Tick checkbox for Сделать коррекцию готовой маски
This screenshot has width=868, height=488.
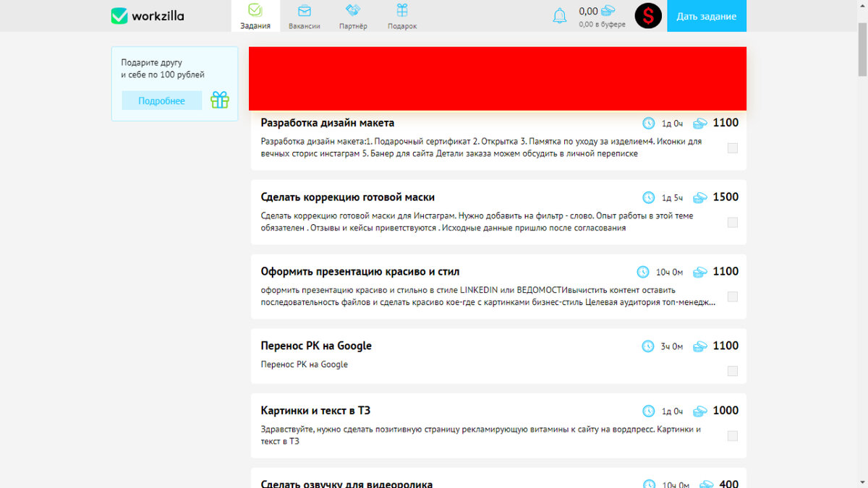[x=733, y=223]
